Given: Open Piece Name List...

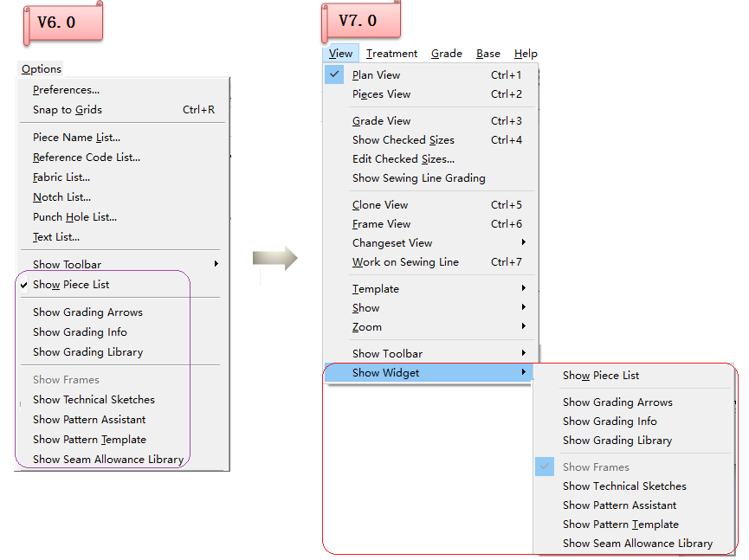Looking at the screenshot, I should pyautogui.click(x=76, y=138).
